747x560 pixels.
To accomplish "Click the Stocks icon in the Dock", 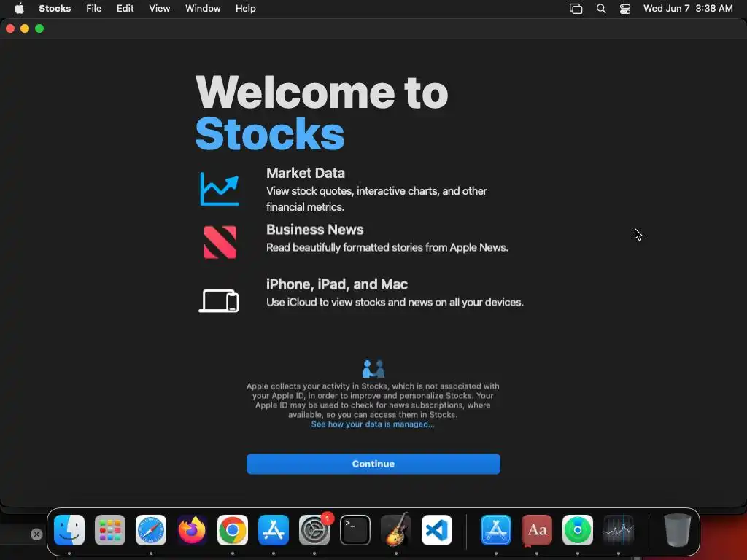I will tap(619, 530).
